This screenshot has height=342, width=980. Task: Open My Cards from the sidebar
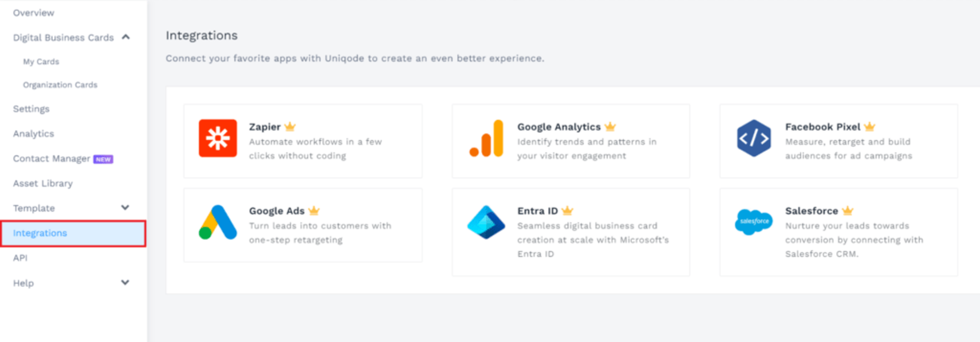pyautogui.click(x=41, y=61)
